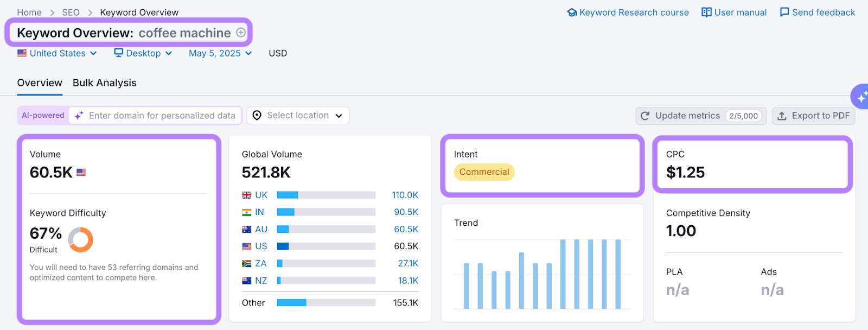Expand the Desktop device dropdown

click(143, 53)
